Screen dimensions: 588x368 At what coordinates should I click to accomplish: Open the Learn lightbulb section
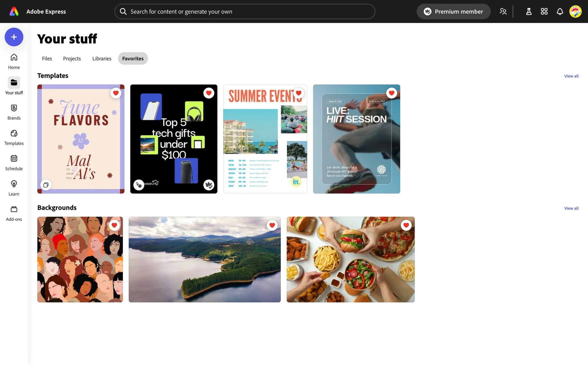[x=14, y=188]
